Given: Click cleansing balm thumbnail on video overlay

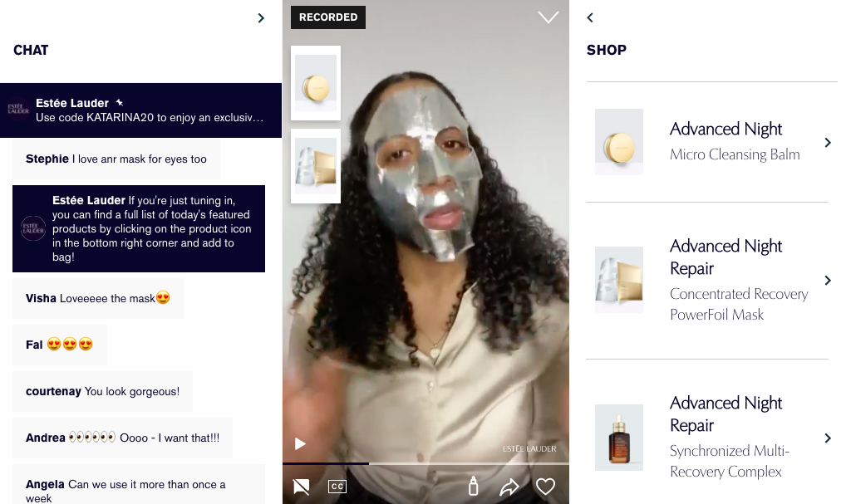Looking at the screenshot, I should (316, 83).
